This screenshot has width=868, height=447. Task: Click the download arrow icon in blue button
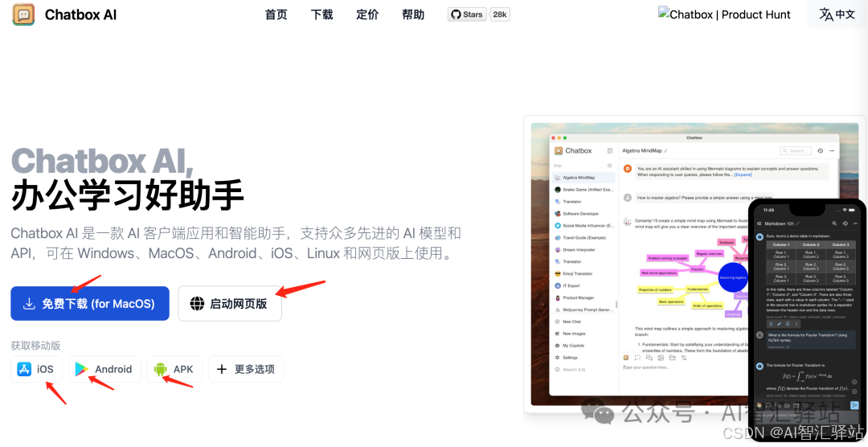coord(30,304)
